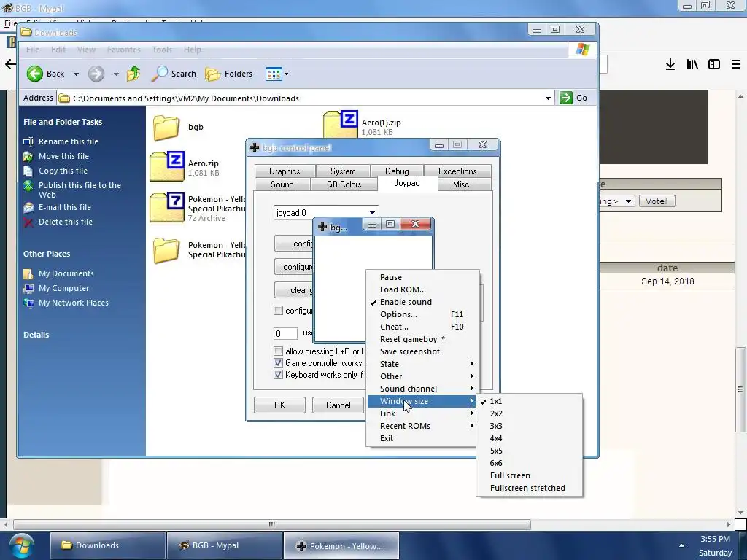The width and height of the screenshot is (747, 560).
Task: Switch to the System tab
Action: click(x=343, y=171)
